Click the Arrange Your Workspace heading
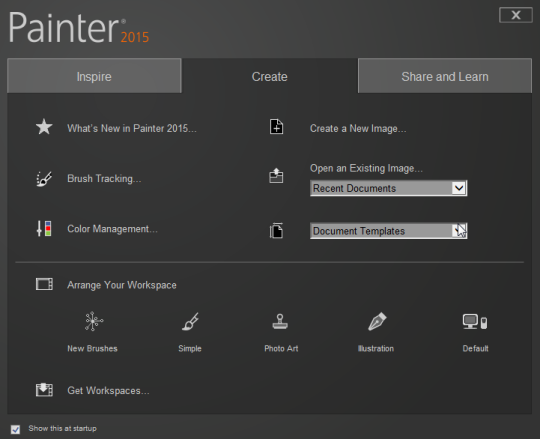This screenshot has width=540, height=439. [122, 285]
